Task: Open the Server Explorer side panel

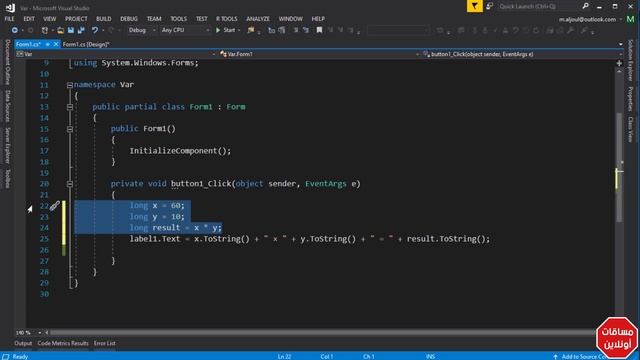Action: click(7, 145)
